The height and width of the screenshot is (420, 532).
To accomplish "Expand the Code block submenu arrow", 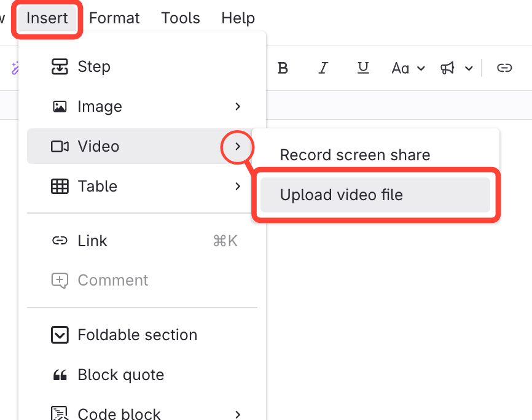I will point(238,414).
